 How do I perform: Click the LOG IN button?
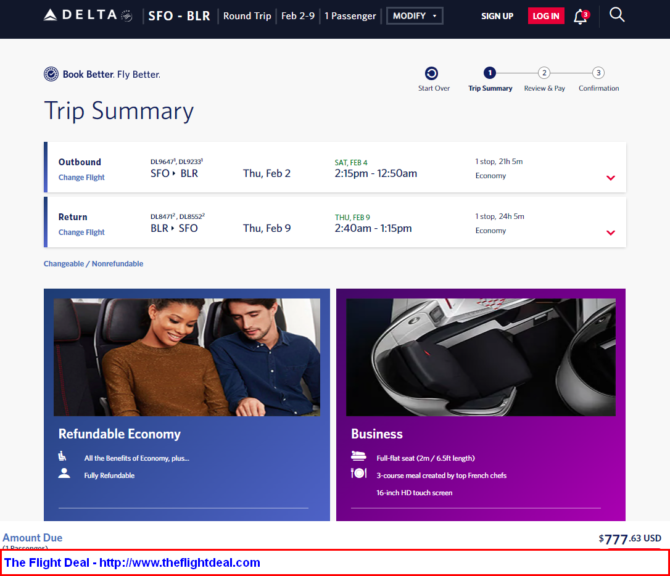pos(546,16)
